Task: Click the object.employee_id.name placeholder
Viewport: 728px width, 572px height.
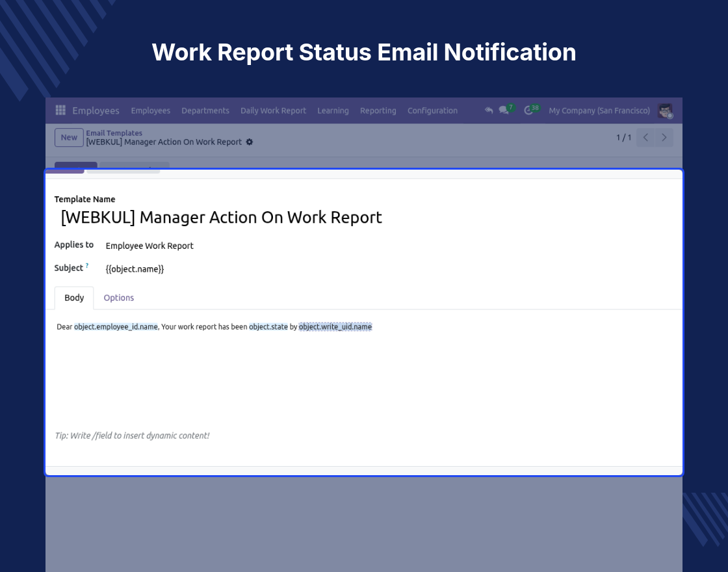Action: pos(116,327)
